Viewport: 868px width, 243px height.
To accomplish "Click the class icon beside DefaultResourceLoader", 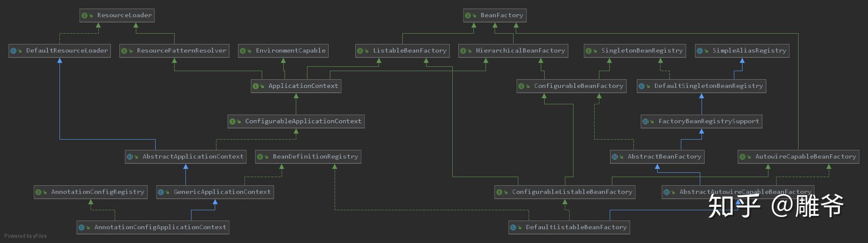I will 13,51.
